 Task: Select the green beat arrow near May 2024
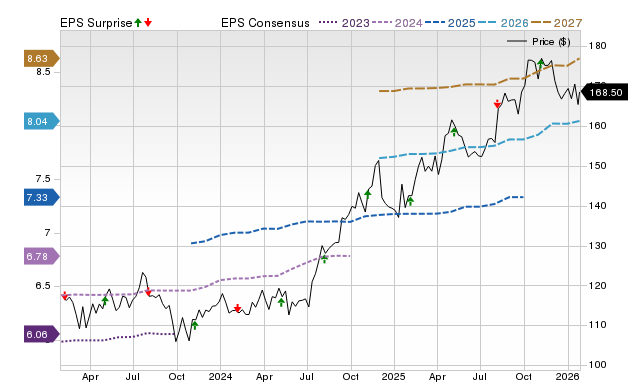click(281, 302)
